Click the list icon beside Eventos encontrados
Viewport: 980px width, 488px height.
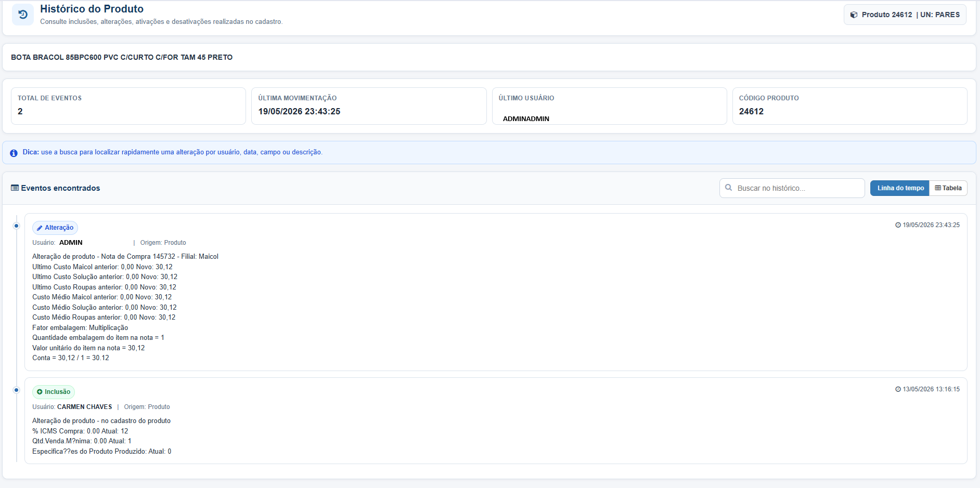click(x=15, y=188)
